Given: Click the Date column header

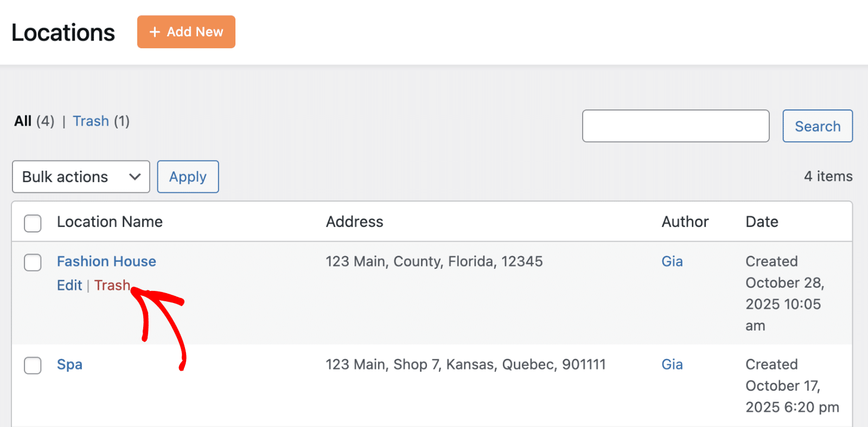Looking at the screenshot, I should [x=762, y=222].
